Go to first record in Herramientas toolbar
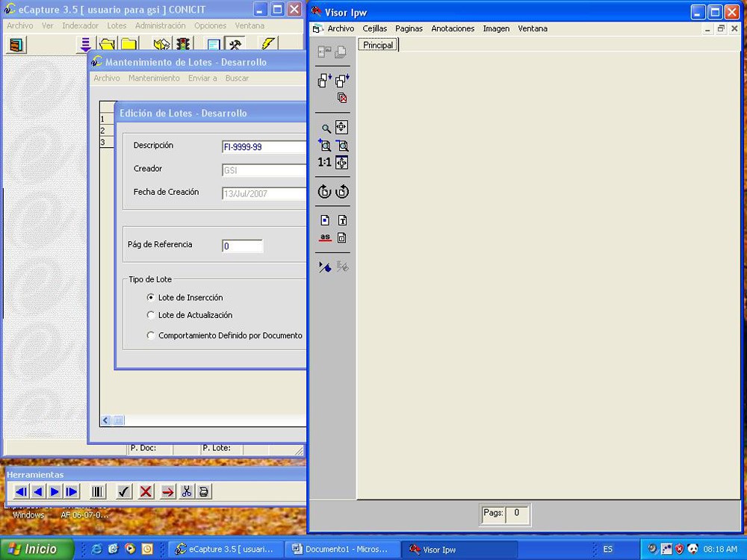The height and width of the screenshot is (560, 747). tap(21, 491)
